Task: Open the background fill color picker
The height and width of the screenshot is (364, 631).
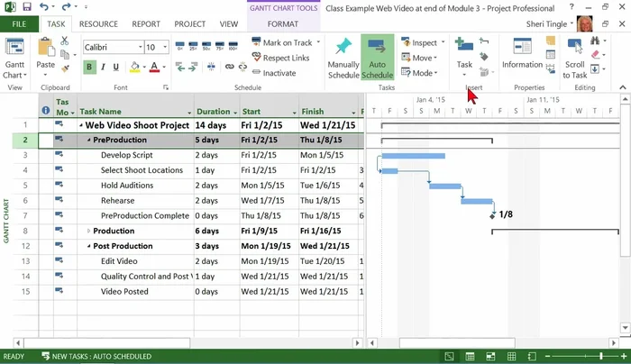Action: point(135,68)
